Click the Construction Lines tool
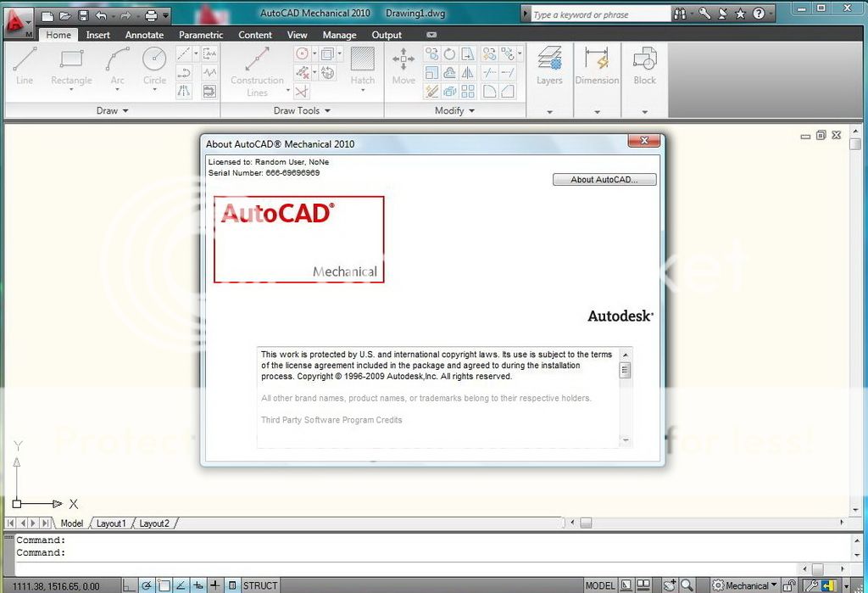Screen dimensions: 868x593 pyautogui.click(x=257, y=70)
